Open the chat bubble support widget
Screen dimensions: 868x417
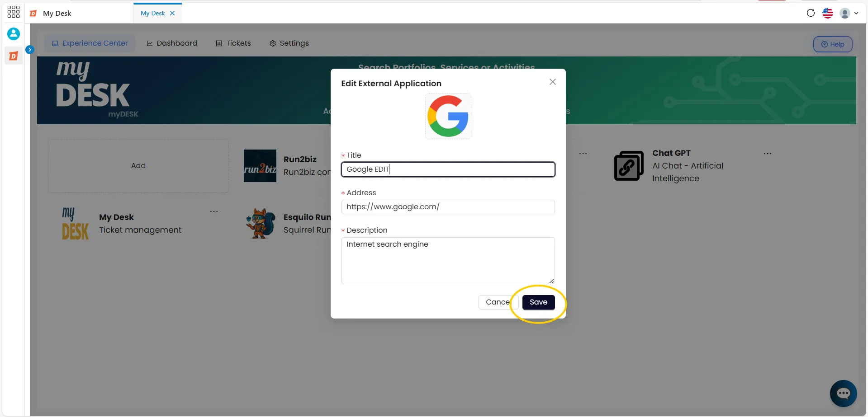click(844, 394)
